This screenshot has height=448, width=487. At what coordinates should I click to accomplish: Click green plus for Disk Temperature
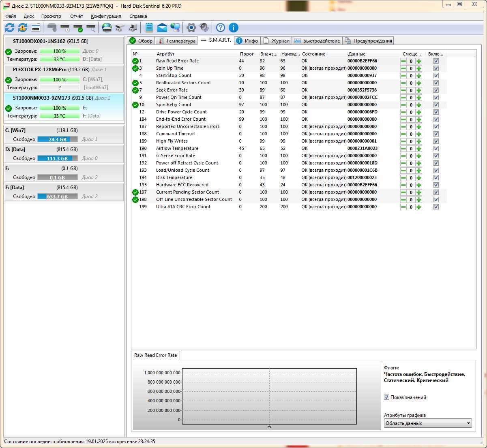pos(418,178)
